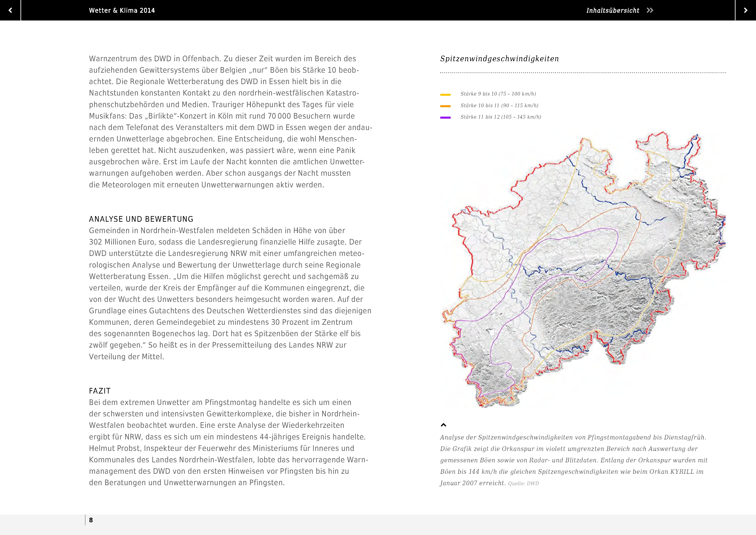Click the yellow Stärke 9 bis 10 legend swatch

[445, 94]
